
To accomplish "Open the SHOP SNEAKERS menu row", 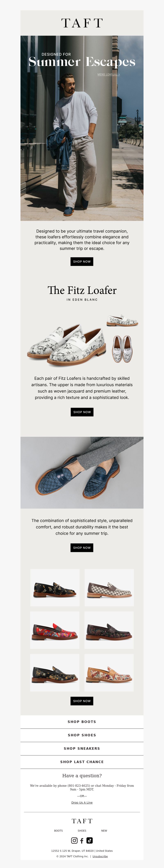I will (x=82, y=748).
